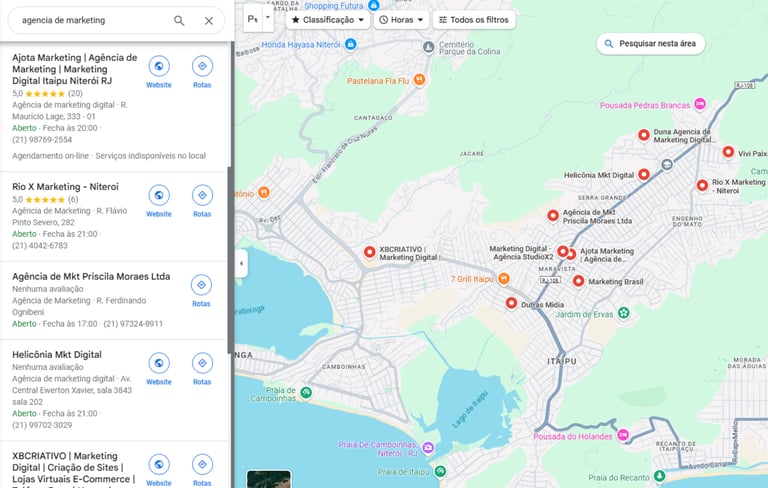Open Helicônia Mkt Digital listing title
Viewport: 768px width, 488px height.
click(x=57, y=355)
